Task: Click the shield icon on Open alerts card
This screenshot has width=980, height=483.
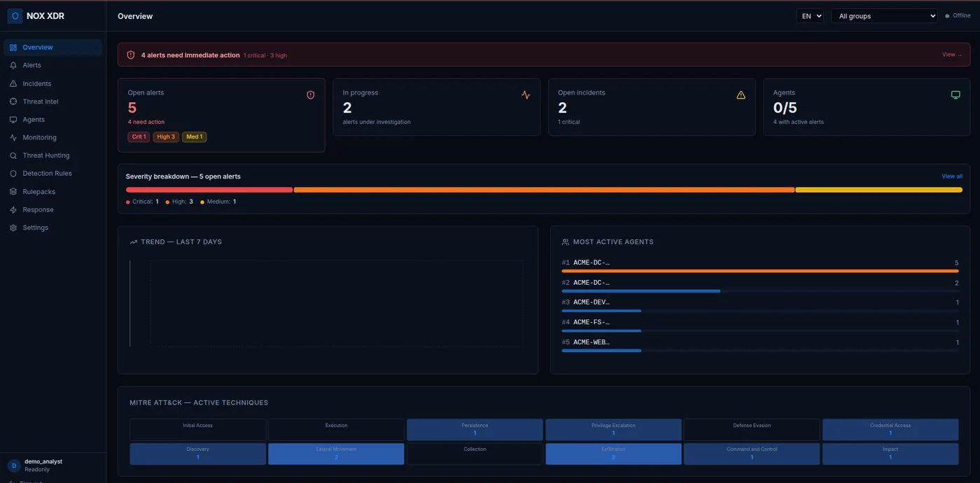Action: 311,94
